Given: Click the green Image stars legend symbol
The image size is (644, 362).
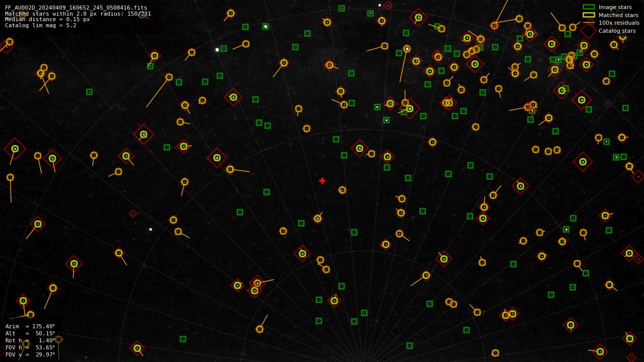Looking at the screenshot, I should click(x=589, y=7).
